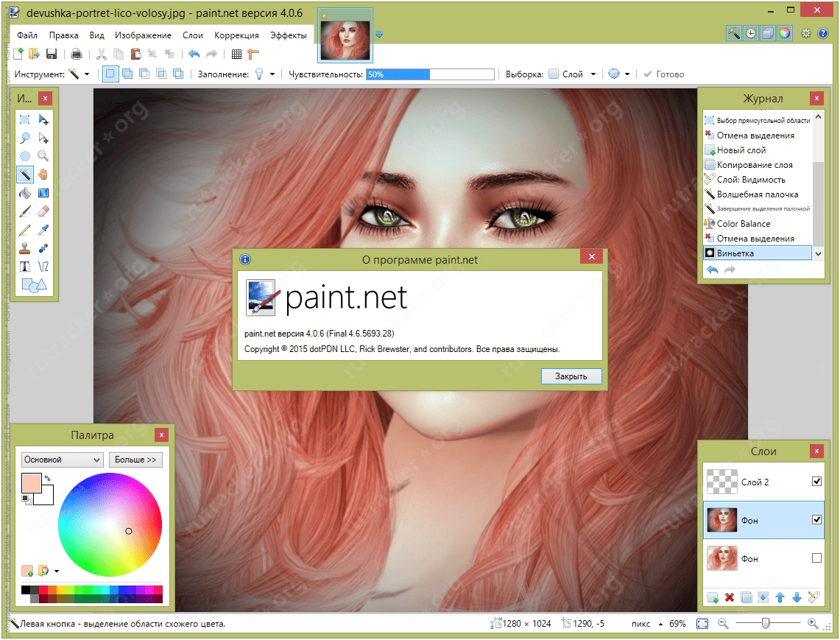The width and height of the screenshot is (840, 640).
Task: Move layer up with blue arrow
Action: coord(780,597)
